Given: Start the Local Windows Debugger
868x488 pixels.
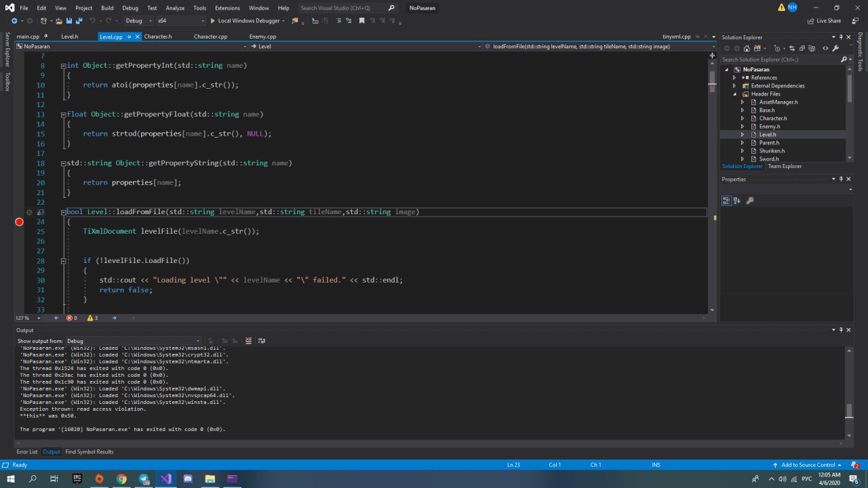Looking at the screenshot, I should [x=244, y=21].
